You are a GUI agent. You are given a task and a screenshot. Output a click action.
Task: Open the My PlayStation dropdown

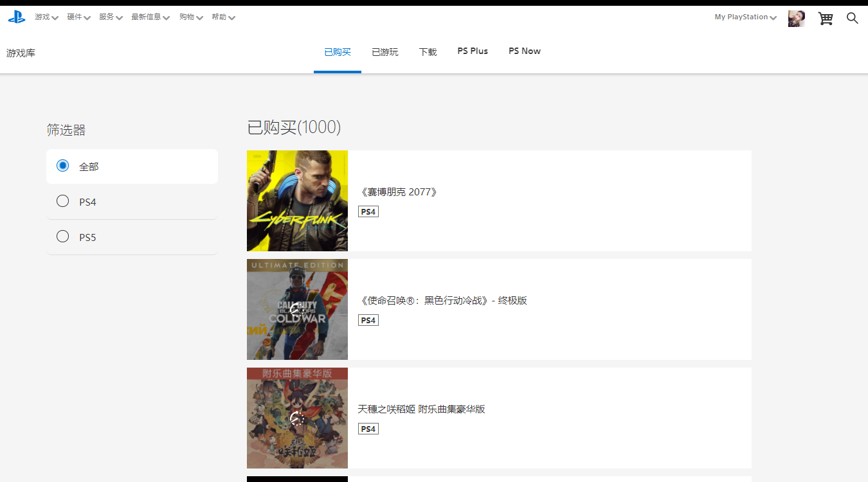[x=746, y=17]
